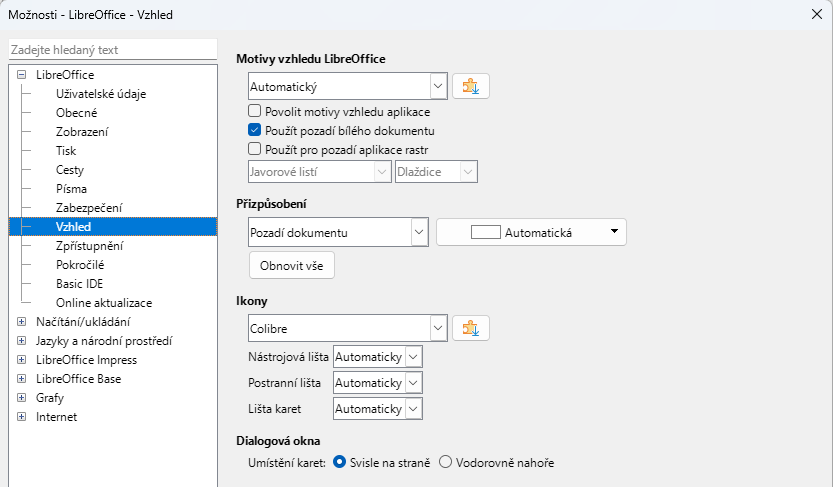Select Svisle na straně radio option
This screenshot has width=833, height=487.
[339, 462]
